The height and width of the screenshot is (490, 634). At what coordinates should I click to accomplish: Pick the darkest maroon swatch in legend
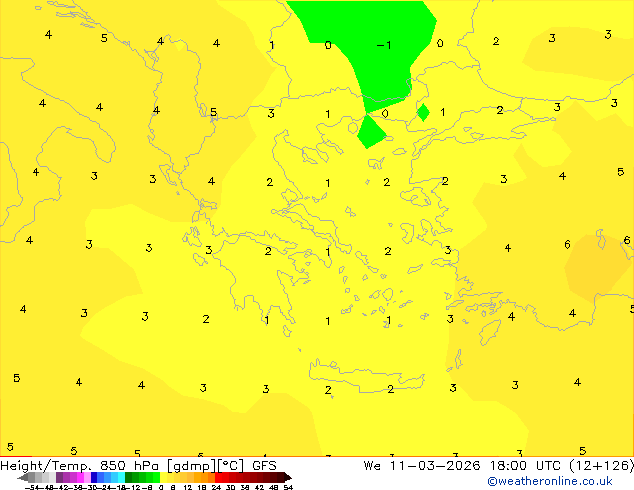(281, 478)
